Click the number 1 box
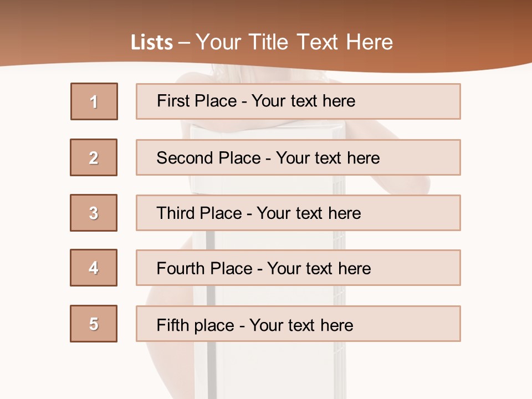This screenshot has height=399, width=532. (x=94, y=101)
